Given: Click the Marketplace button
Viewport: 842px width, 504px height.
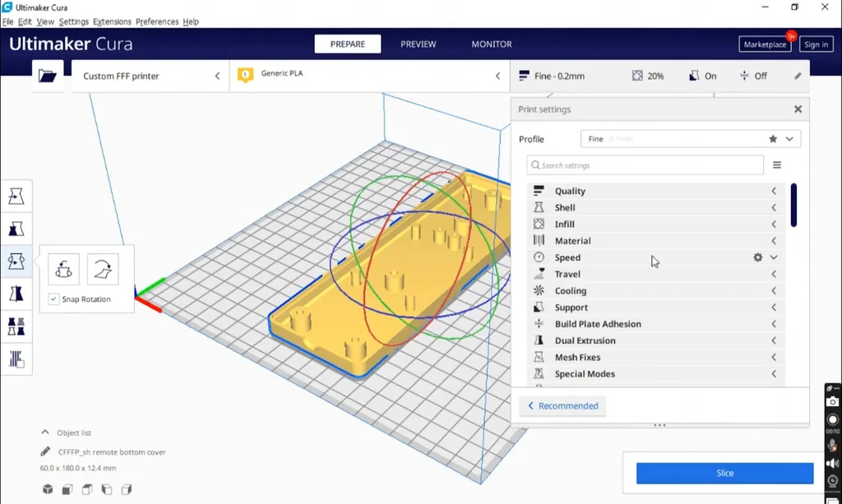Looking at the screenshot, I should tap(765, 44).
